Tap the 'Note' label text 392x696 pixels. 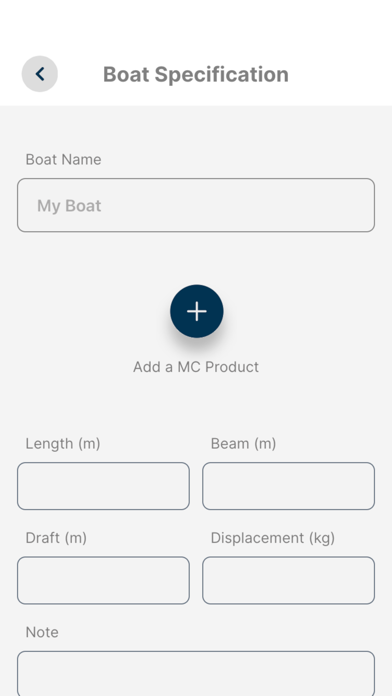tap(42, 632)
